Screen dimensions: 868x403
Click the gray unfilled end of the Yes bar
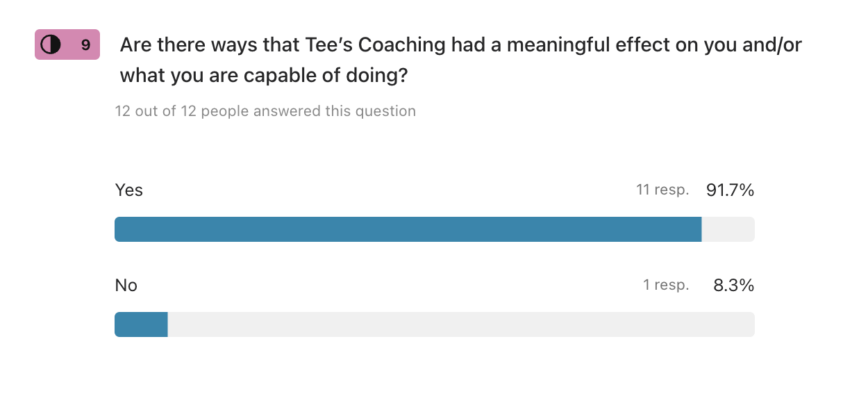click(x=728, y=229)
